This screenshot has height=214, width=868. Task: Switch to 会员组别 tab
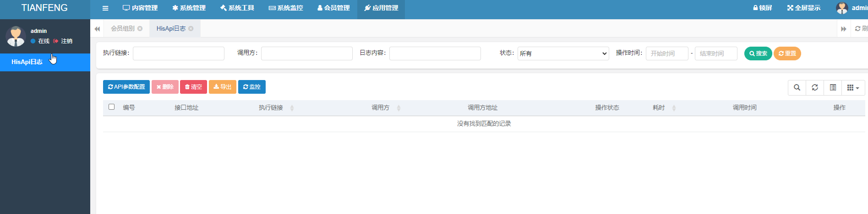coord(122,28)
